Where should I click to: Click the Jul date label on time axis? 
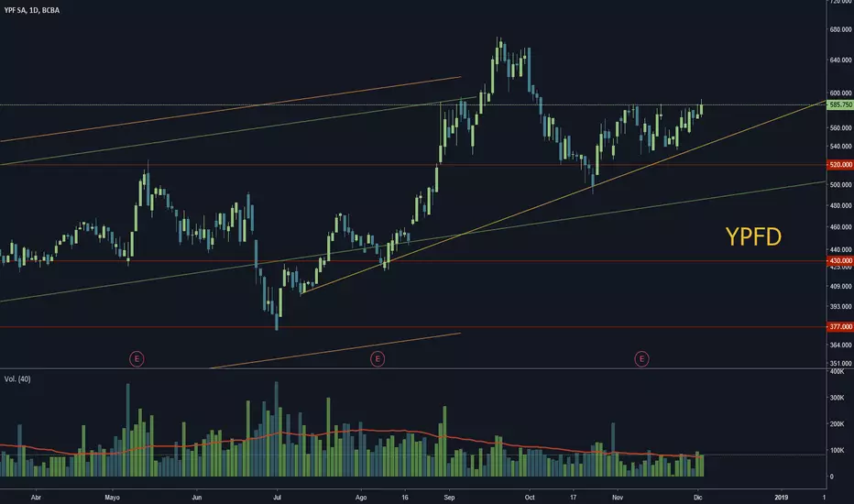[x=277, y=498]
